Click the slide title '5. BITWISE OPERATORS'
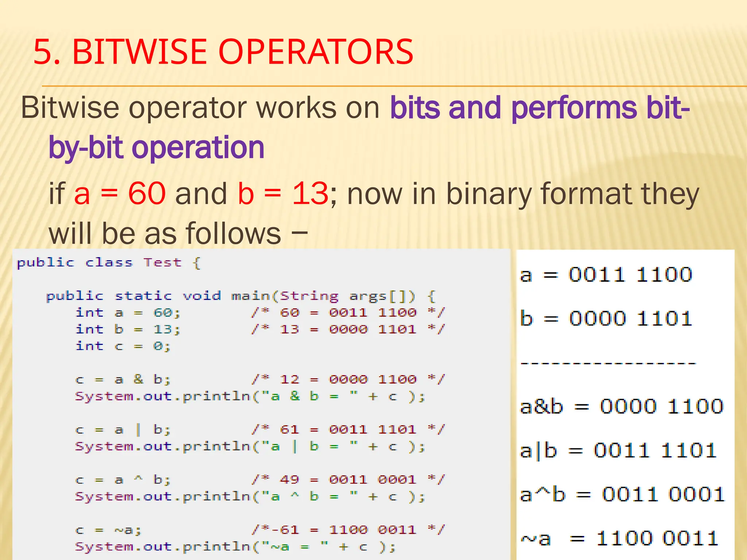The image size is (747, 560). (223, 52)
